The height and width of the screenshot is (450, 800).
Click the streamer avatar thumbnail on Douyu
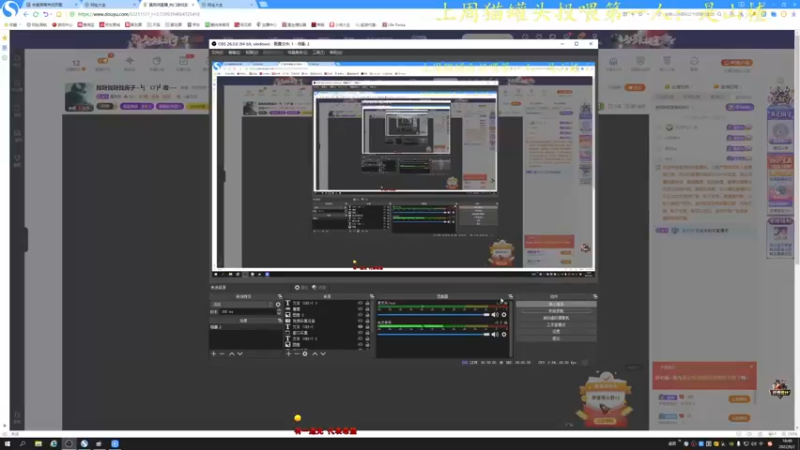point(80,97)
